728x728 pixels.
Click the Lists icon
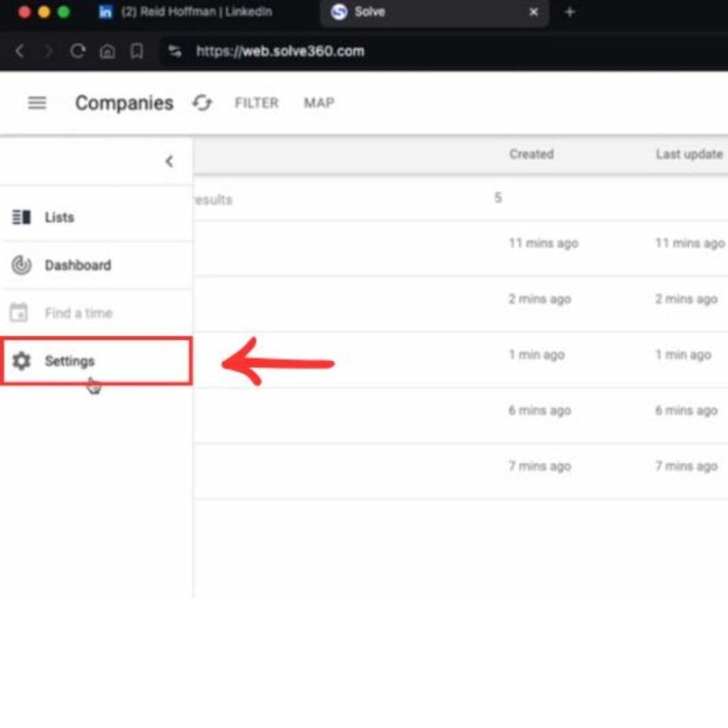click(x=21, y=217)
